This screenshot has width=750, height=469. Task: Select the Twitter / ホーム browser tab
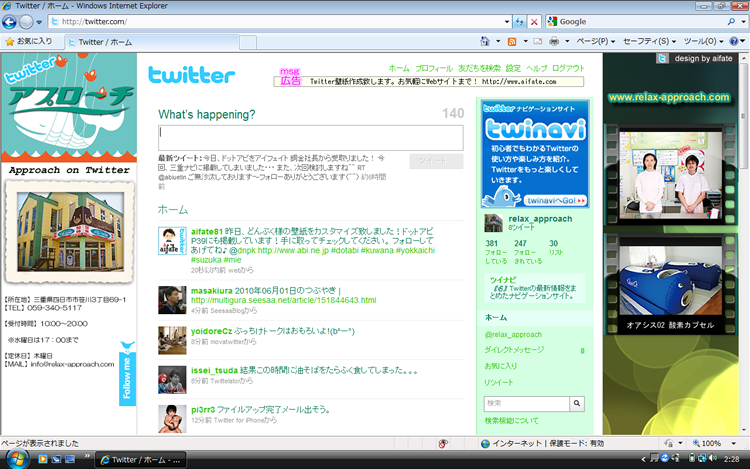[x=152, y=42]
